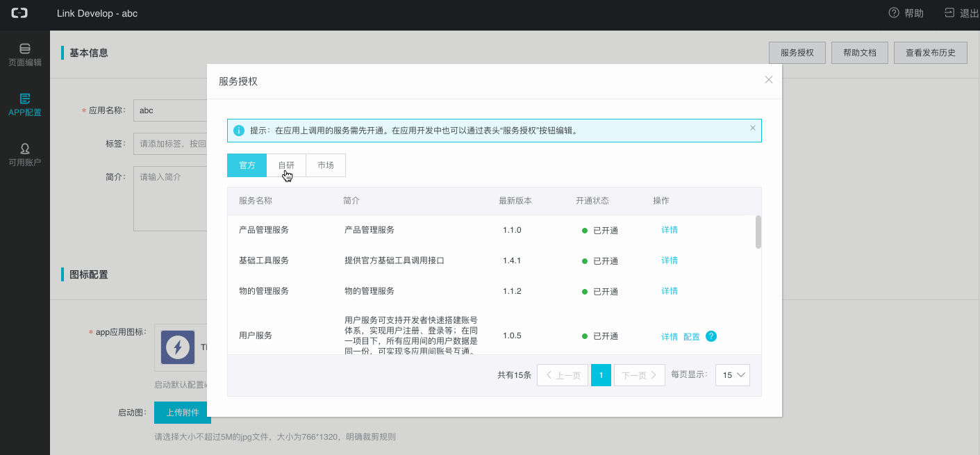The image size is (980, 455).
Task: Click the service list vertical scrollbar
Action: pyautogui.click(x=758, y=231)
